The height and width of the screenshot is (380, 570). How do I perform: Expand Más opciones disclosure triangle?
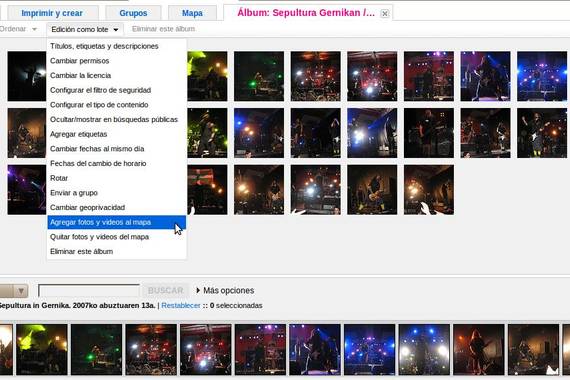(198, 290)
